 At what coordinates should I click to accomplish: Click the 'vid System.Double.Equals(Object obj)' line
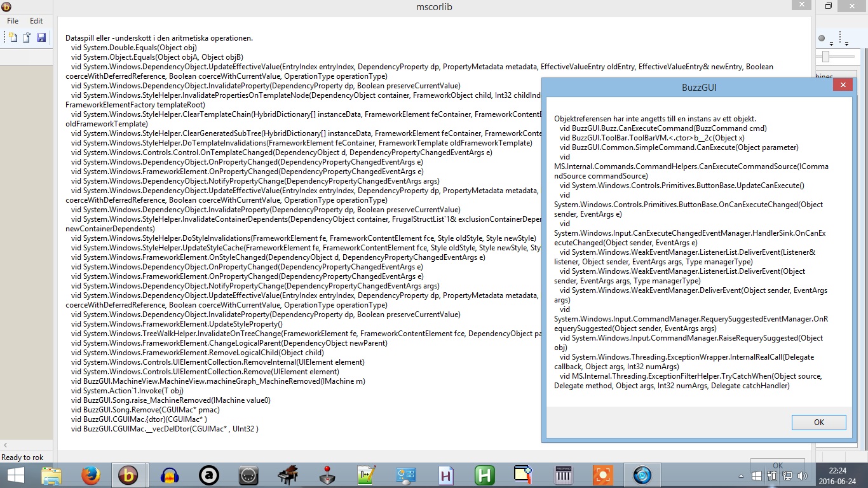point(133,48)
